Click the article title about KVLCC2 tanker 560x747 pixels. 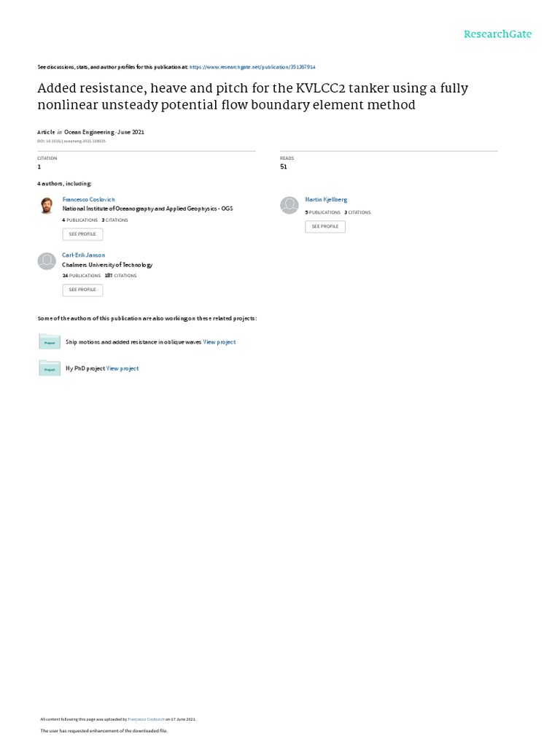(252, 96)
